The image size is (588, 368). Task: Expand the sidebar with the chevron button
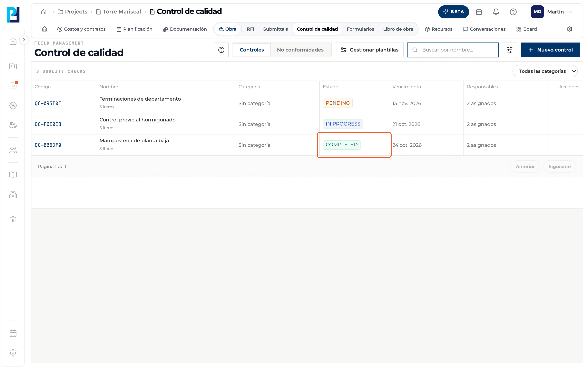pyautogui.click(x=24, y=40)
